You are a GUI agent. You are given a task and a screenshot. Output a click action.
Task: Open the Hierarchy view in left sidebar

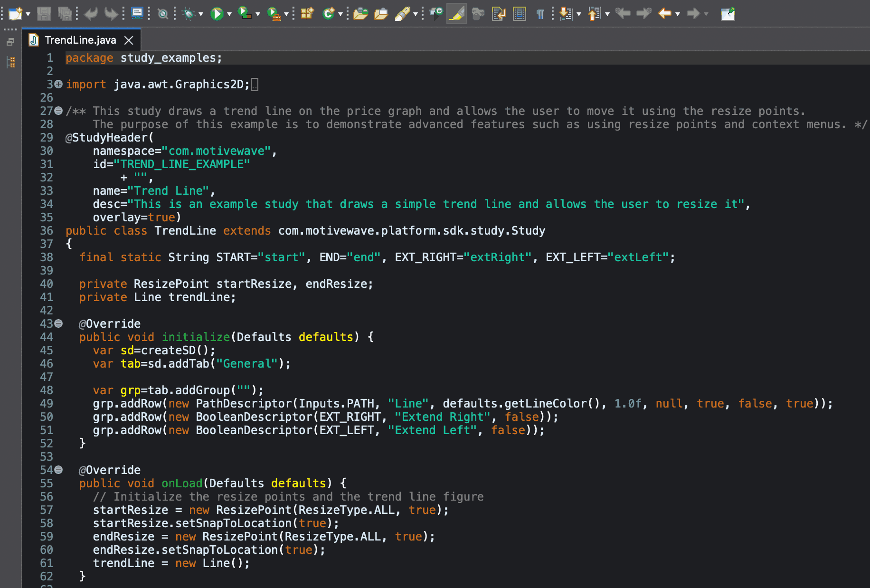(11, 62)
